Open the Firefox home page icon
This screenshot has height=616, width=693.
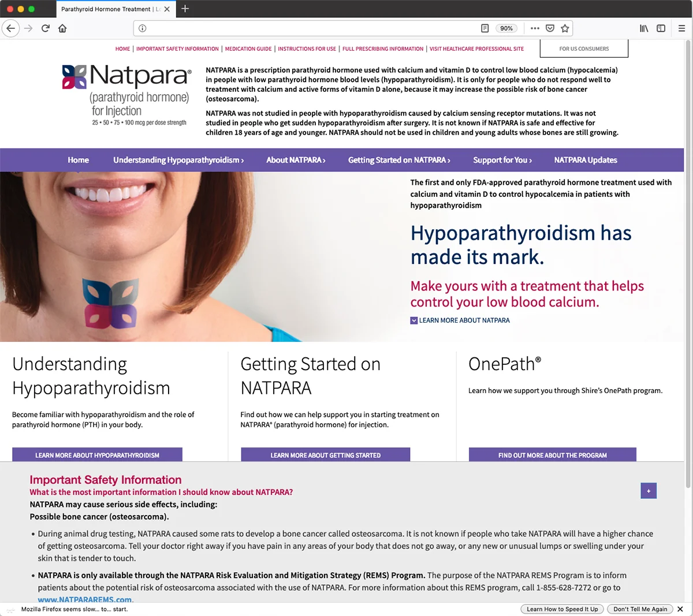tap(62, 28)
